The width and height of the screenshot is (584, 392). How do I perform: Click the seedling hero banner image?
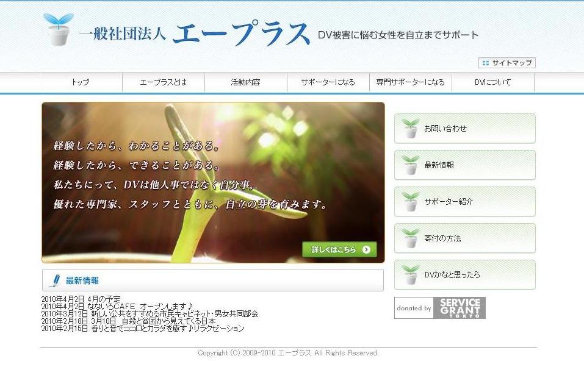(213, 182)
